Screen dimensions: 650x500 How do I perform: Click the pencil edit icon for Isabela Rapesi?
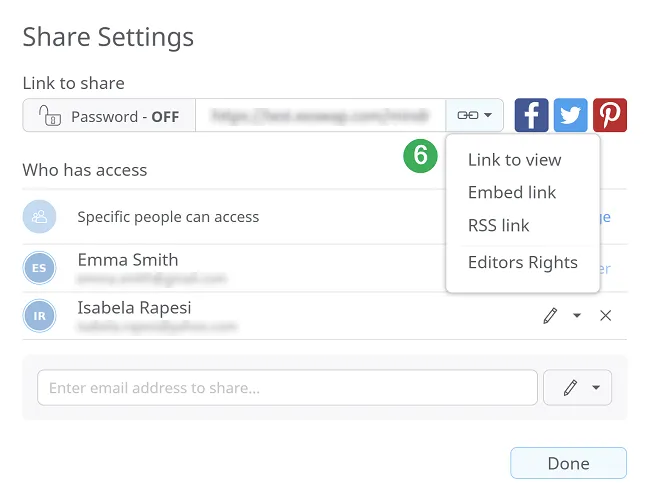(549, 316)
